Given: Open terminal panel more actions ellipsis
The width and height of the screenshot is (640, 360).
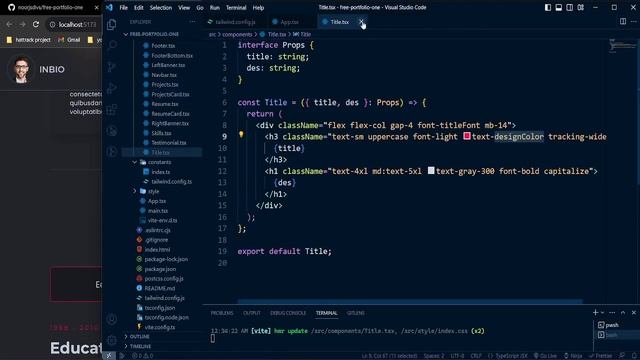Looking at the screenshot, I should (x=612, y=313).
